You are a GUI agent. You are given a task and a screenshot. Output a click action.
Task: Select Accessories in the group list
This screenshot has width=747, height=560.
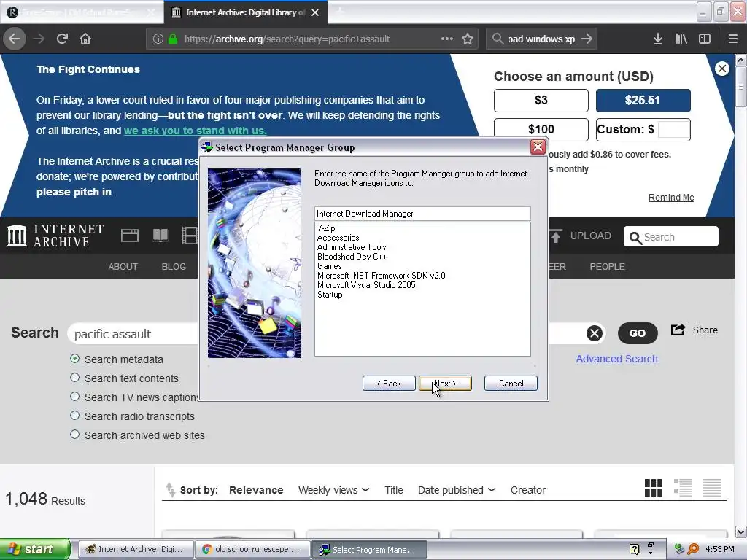338,238
